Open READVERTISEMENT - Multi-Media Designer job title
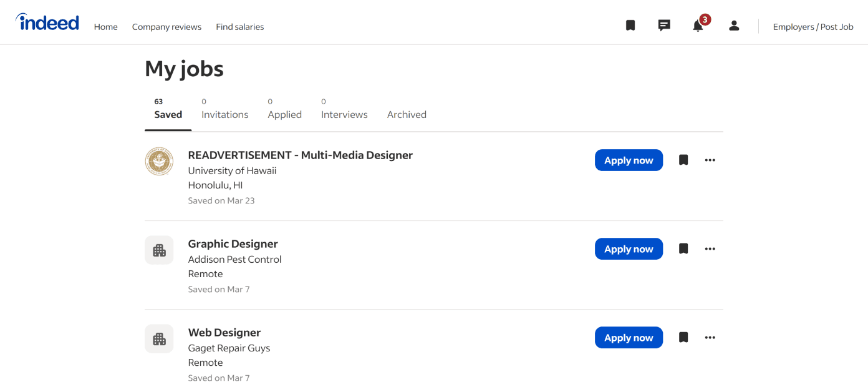This screenshot has height=392, width=868. pos(301,155)
